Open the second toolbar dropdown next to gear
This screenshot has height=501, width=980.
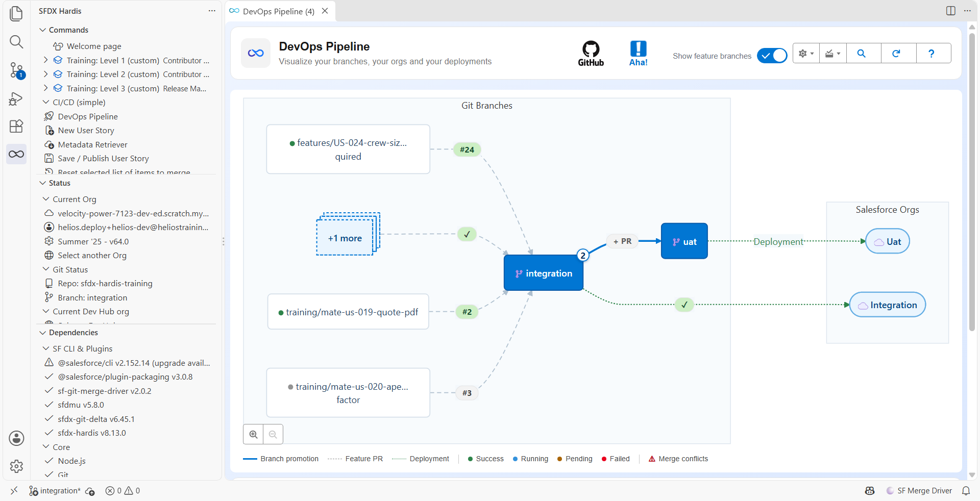tap(832, 53)
